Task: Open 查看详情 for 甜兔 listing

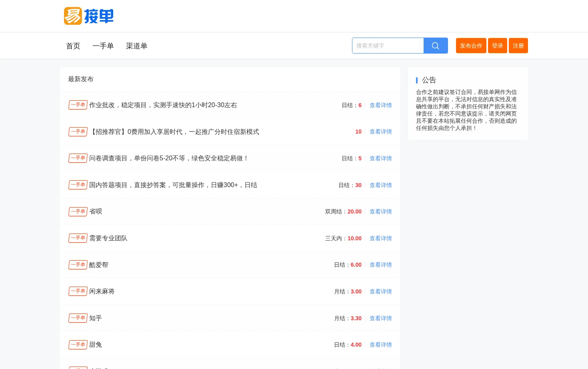Action: [x=381, y=345]
